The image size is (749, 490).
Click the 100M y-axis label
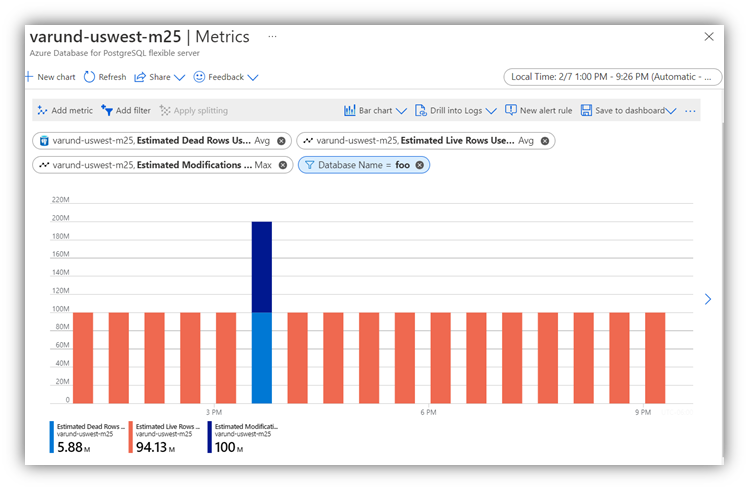[x=61, y=309]
